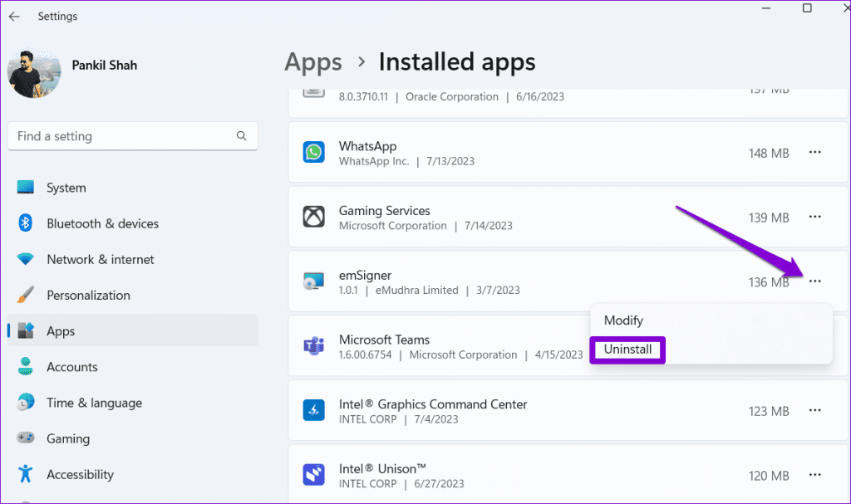The image size is (851, 504).
Task: Click the 123 MB size value
Action: pos(769,411)
